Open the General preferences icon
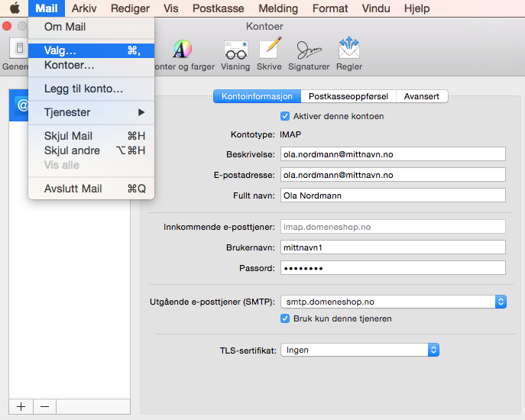The image size is (525, 420). coord(19,48)
